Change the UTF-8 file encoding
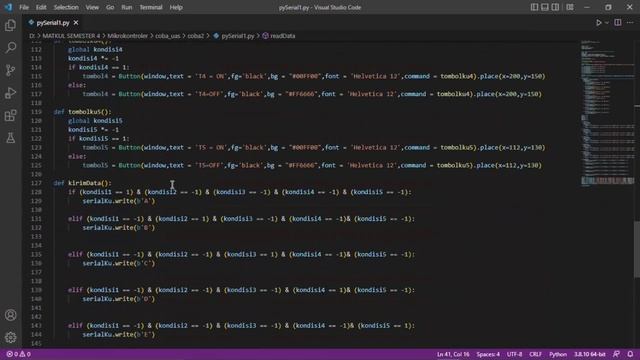 pyautogui.click(x=514, y=354)
